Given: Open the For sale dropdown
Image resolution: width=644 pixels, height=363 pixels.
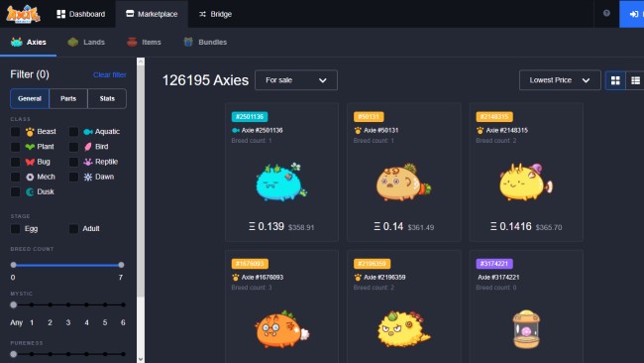Looking at the screenshot, I should (x=296, y=80).
